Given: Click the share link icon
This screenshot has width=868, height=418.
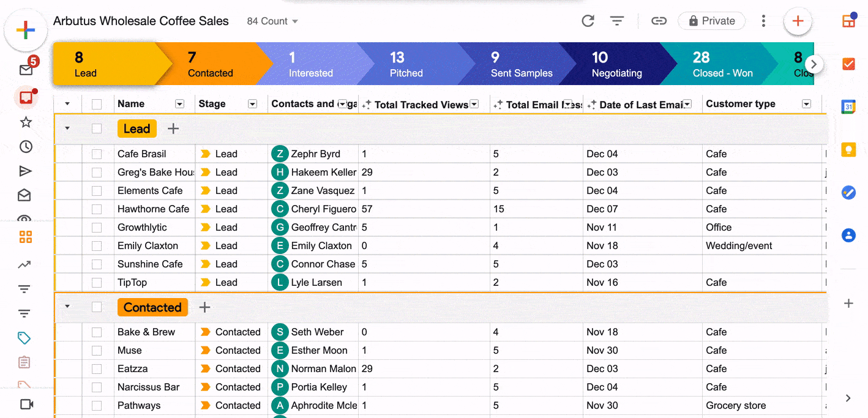Looking at the screenshot, I should [x=659, y=21].
